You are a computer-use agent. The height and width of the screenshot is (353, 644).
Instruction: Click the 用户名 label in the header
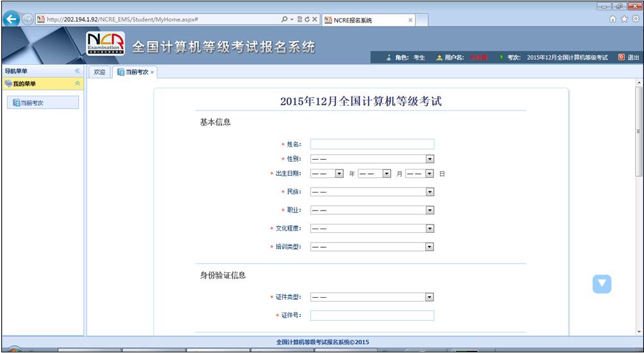pyautogui.click(x=454, y=58)
